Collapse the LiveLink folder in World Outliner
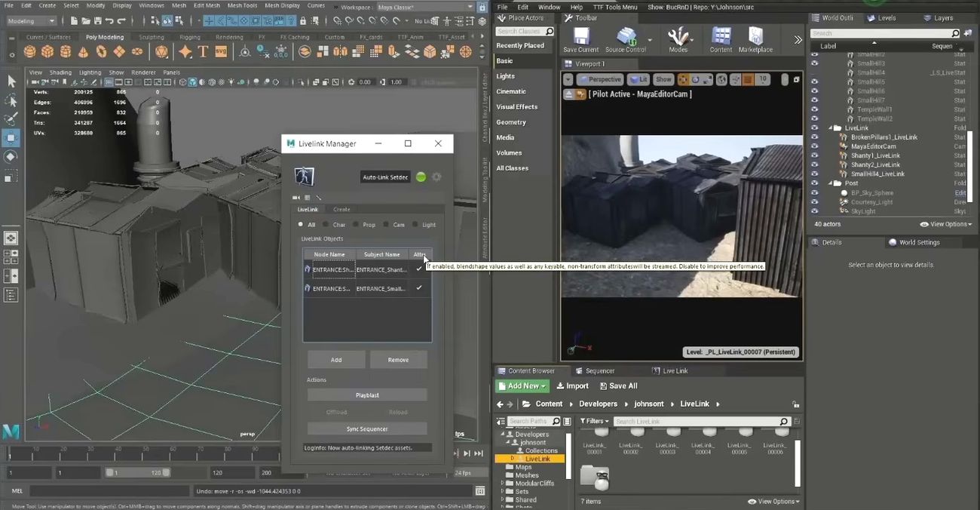 [830, 128]
